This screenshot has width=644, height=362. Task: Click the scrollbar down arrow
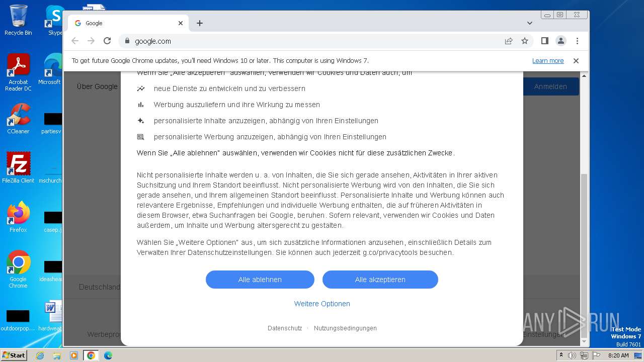click(x=584, y=341)
